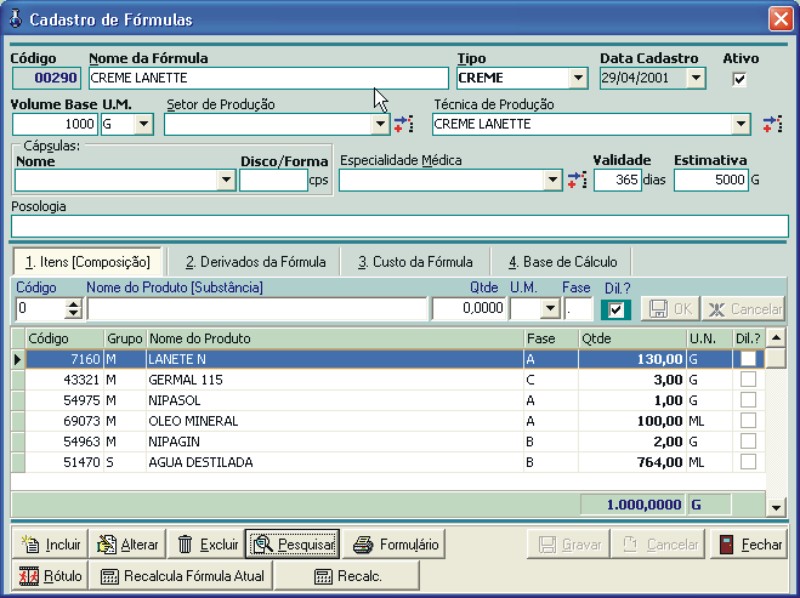The height and width of the screenshot is (598, 800).
Task: Click the Recalc. button
Action: coord(347,576)
